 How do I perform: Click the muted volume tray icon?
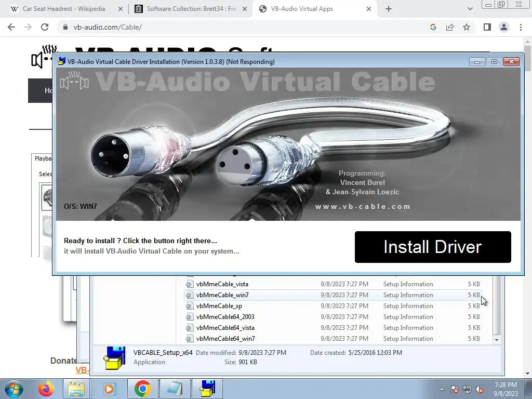point(480,389)
